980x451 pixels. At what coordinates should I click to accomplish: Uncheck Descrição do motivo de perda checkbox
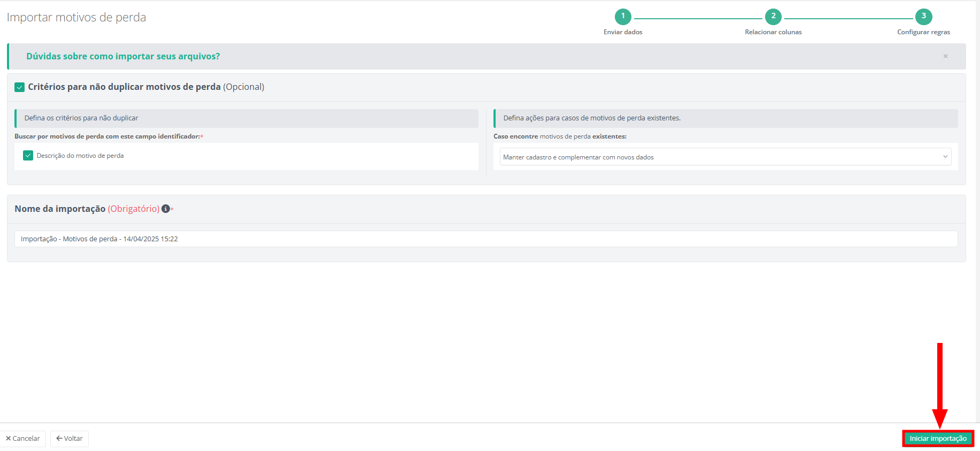[28, 156]
